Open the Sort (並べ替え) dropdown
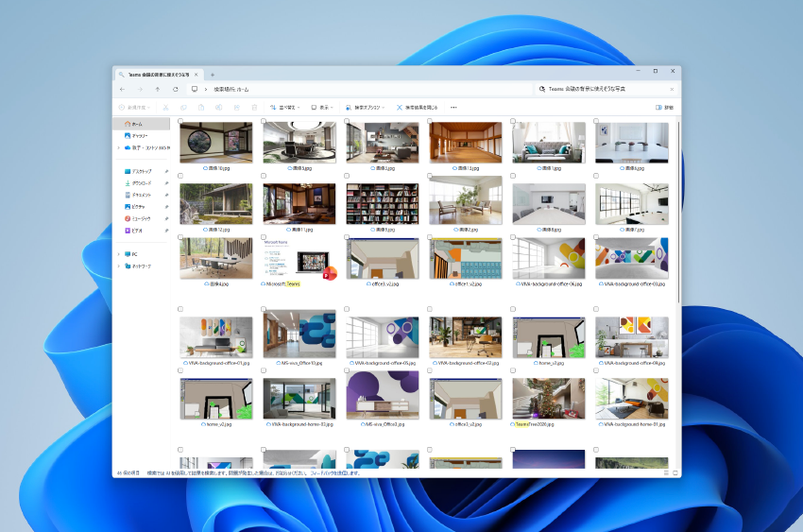 pos(284,108)
